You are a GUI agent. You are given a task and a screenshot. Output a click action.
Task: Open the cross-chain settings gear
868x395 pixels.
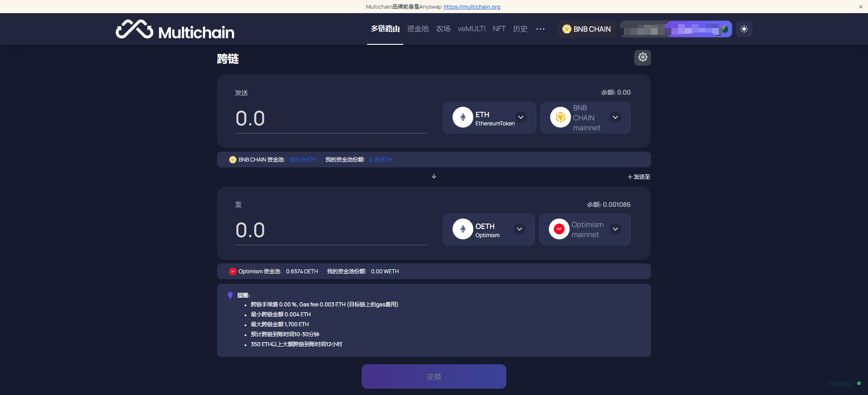click(642, 57)
